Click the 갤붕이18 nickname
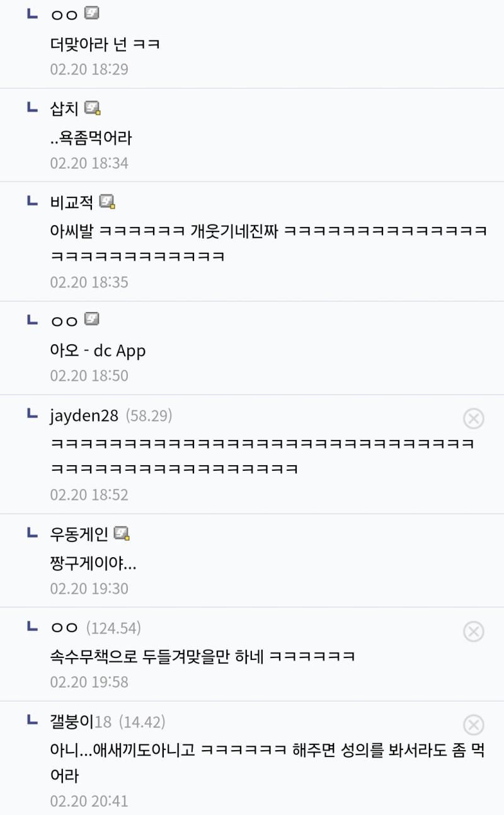Viewport: 504px width, 815px height. tap(81, 722)
